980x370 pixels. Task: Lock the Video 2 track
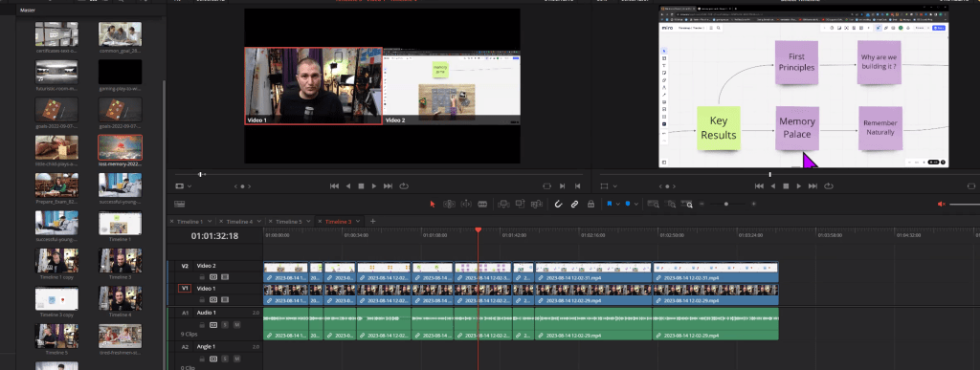(x=202, y=276)
